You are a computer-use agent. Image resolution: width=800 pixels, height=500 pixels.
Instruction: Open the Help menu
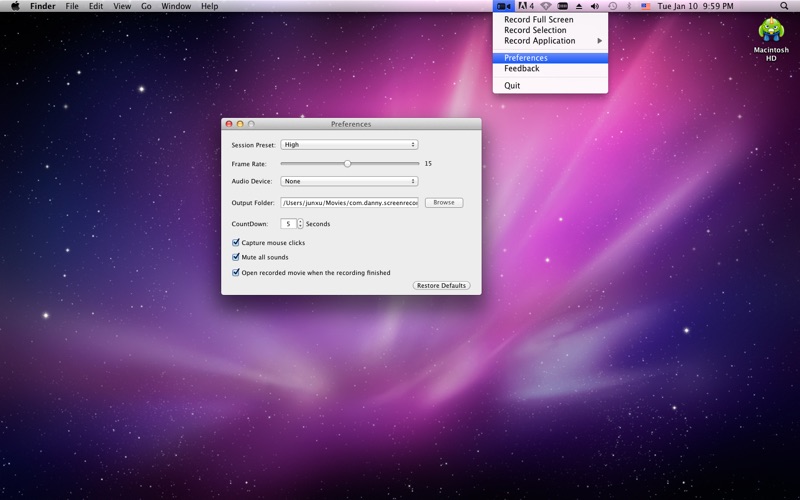[x=210, y=6]
